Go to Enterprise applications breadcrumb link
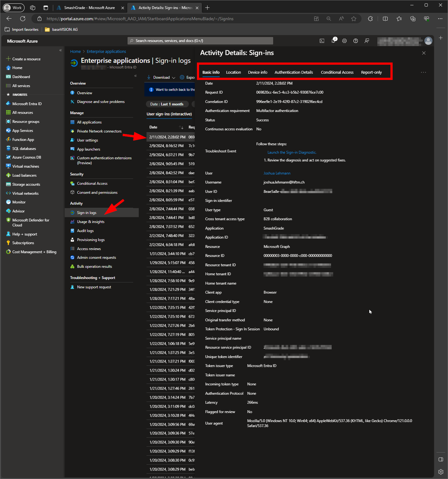The width and height of the screenshot is (448, 479). (x=106, y=52)
